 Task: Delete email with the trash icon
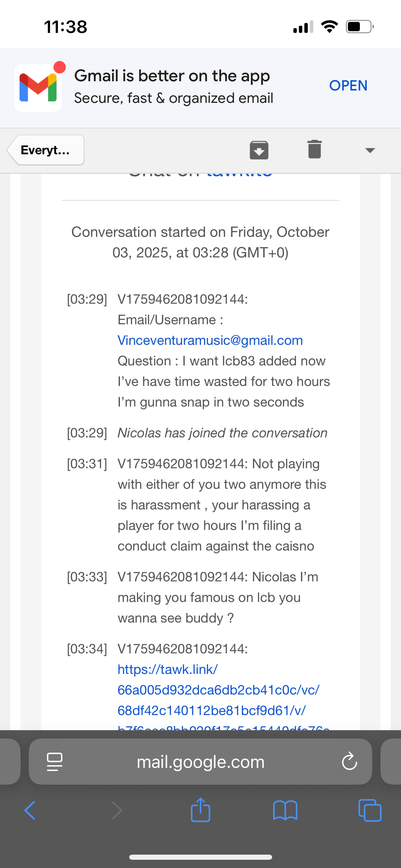314,149
